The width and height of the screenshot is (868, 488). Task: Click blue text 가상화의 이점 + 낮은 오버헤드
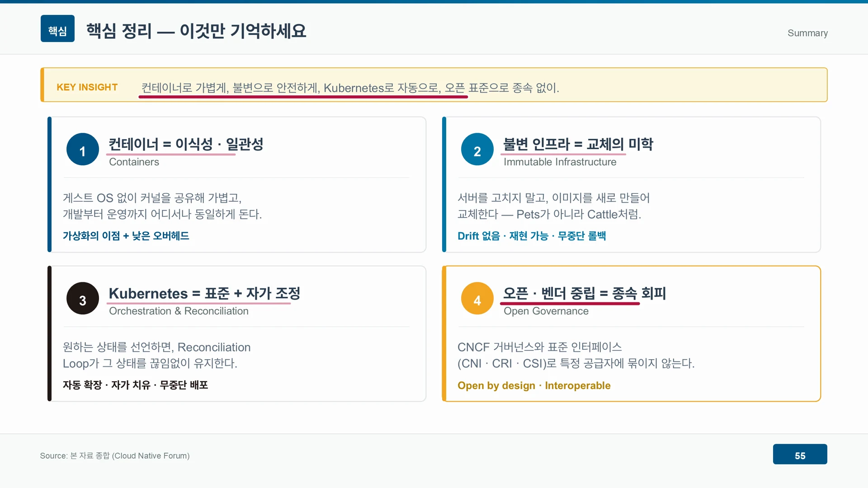tap(126, 236)
